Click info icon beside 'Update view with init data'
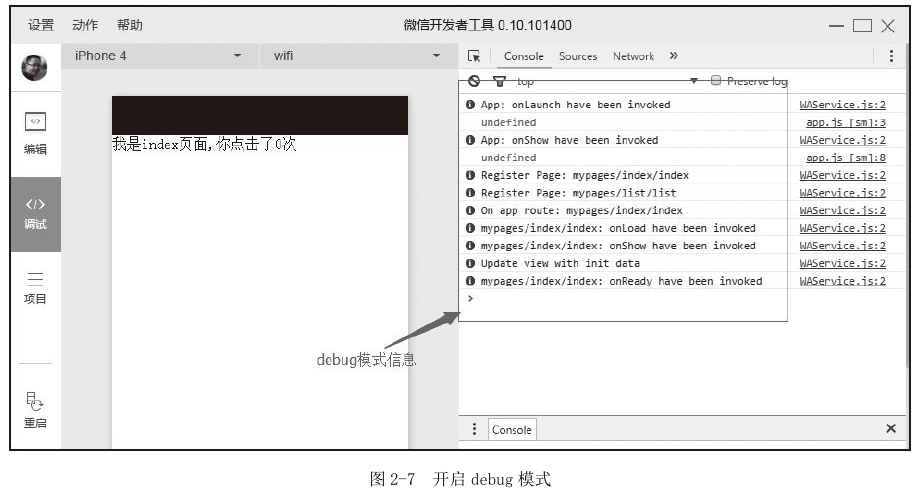917x489 pixels. click(470, 263)
